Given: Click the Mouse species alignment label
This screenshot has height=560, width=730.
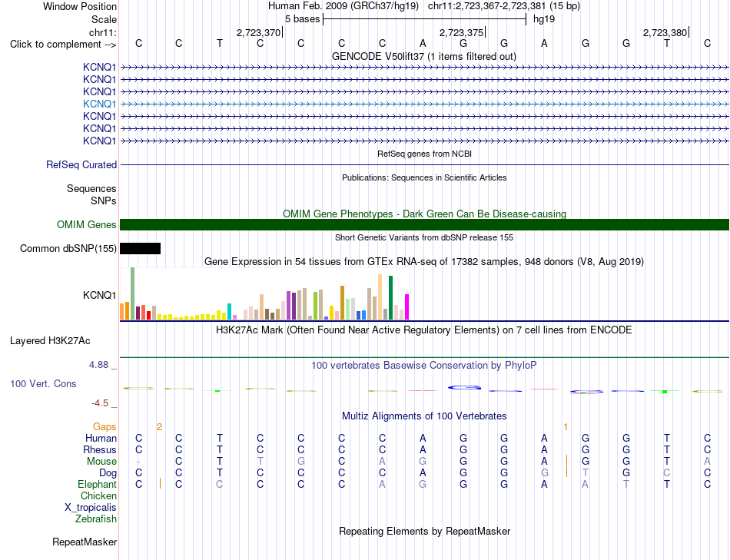Looking at the screenshot, I should coord(101,462).
